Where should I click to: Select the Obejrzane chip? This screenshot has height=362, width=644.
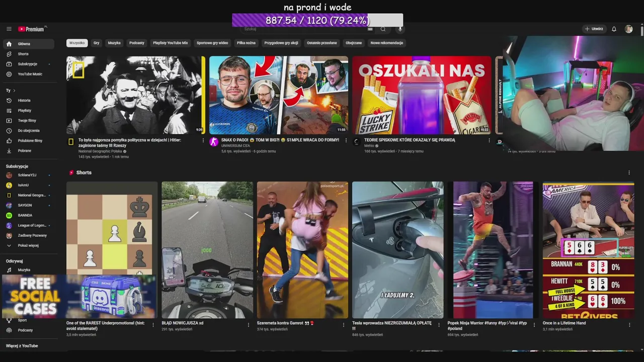354,43
